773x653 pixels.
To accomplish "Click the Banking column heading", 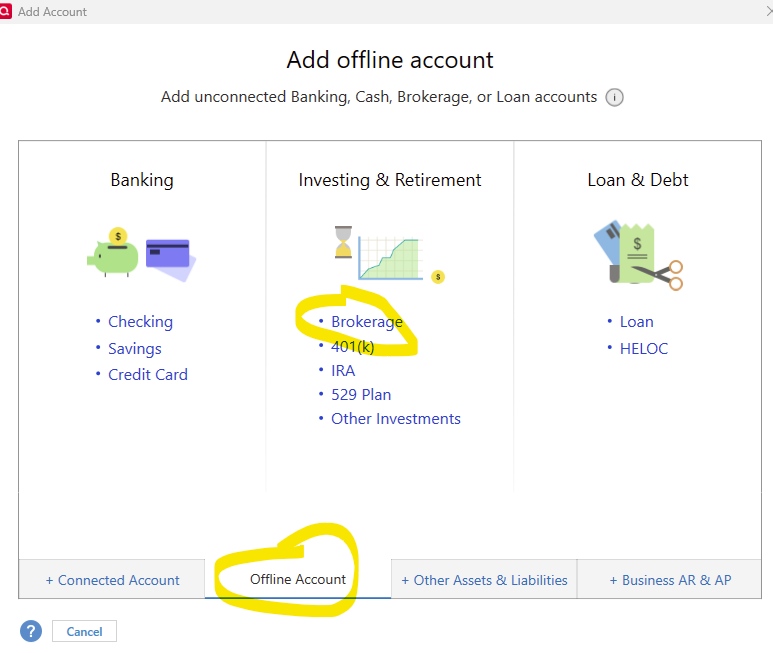I will pyautogui.click(x=142, y=180).
